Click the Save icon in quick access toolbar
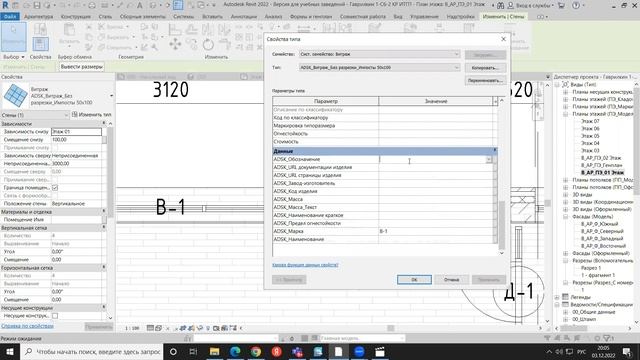 click(x=37, y=5)
